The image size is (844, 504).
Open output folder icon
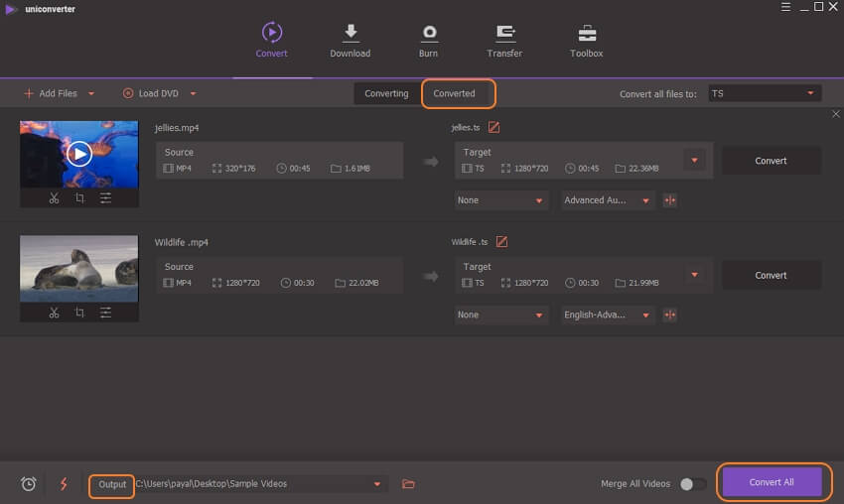[x=408, y=484]
